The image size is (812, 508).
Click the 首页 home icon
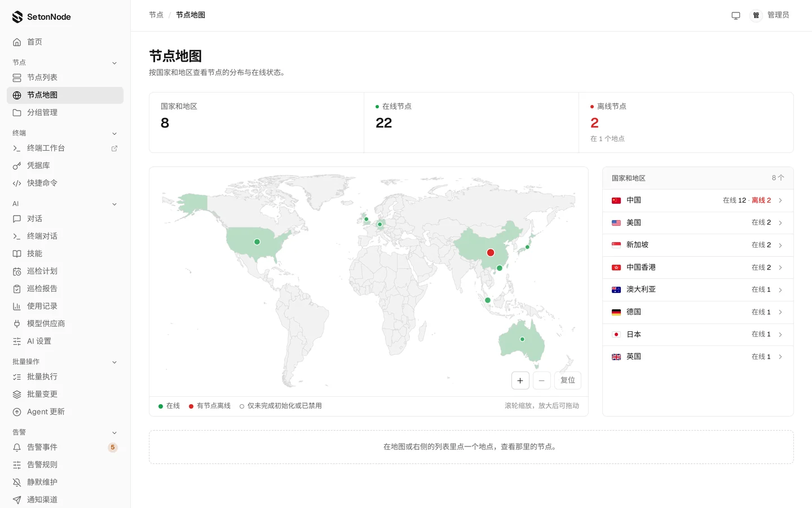[x=17, y=42]
